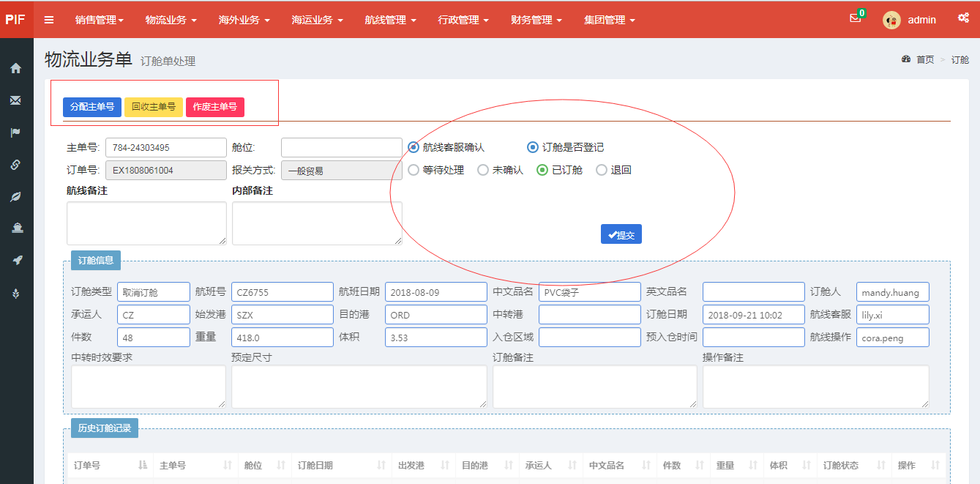Screen dimensions: 980x484
Task: Open the settings gears in header
Action: 963,18
